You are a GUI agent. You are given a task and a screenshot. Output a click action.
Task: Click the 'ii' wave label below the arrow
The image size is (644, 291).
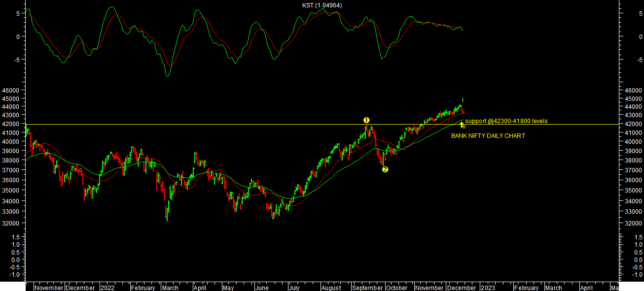(x=464, y=127)
